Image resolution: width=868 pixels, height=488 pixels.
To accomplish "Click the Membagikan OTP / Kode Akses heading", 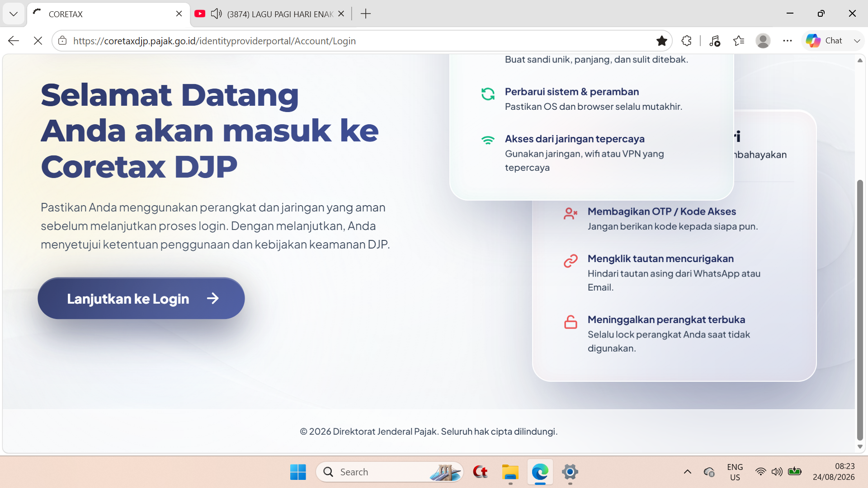I will (662, 211).
